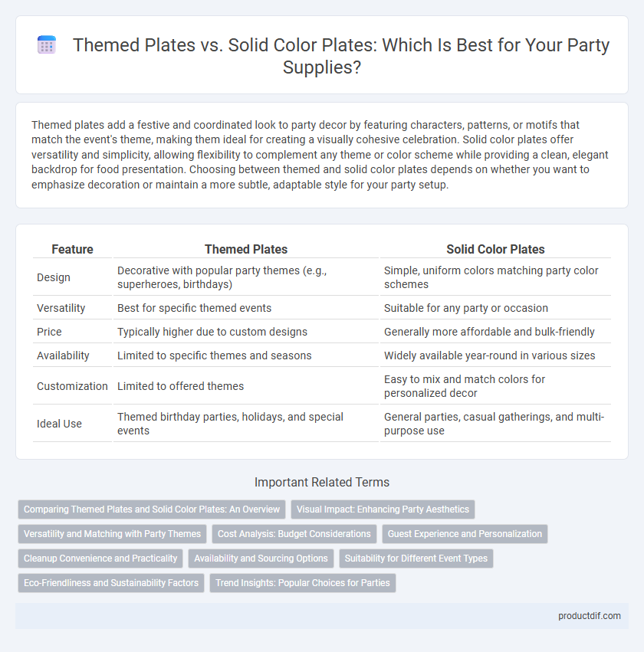
Task: Click the page title heading text
Action: (341, 56)
